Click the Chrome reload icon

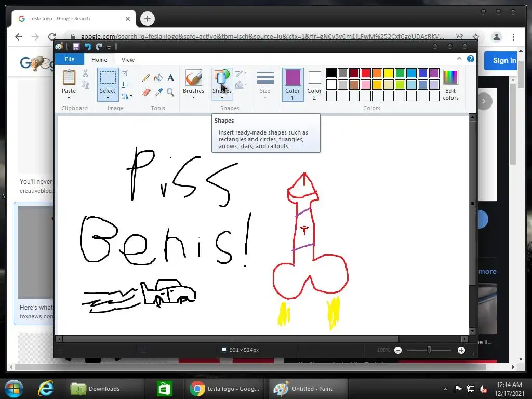point(52,37)
